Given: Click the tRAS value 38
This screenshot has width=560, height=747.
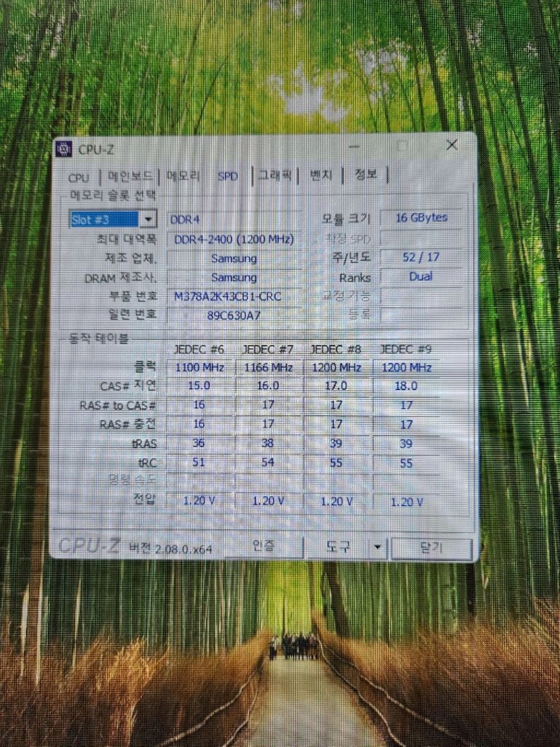Looking at the screenshot, I should [267, 443].
